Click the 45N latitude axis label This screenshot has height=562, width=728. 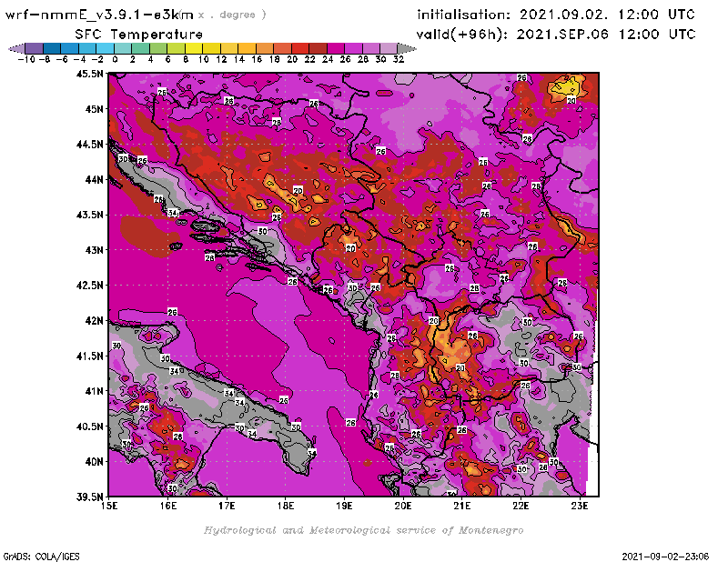point(94,109)
